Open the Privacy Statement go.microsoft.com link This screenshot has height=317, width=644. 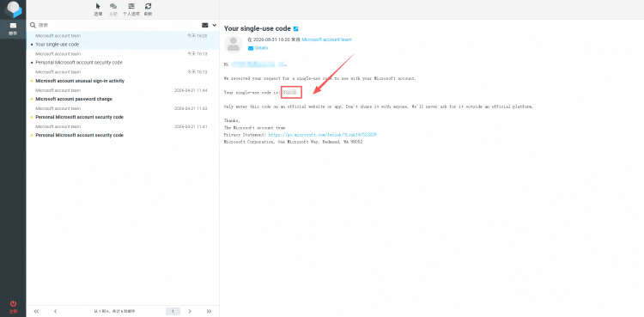(x=323, y=135)
